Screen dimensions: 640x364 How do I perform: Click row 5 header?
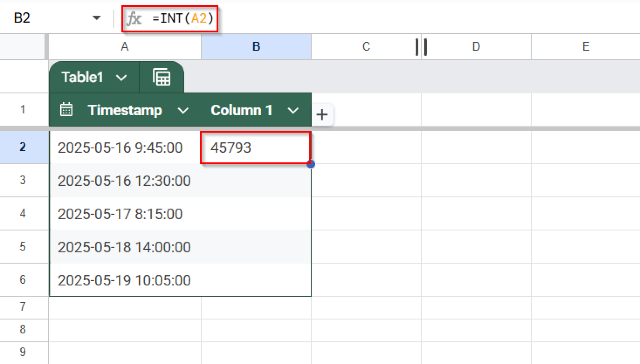click(23, 247)
